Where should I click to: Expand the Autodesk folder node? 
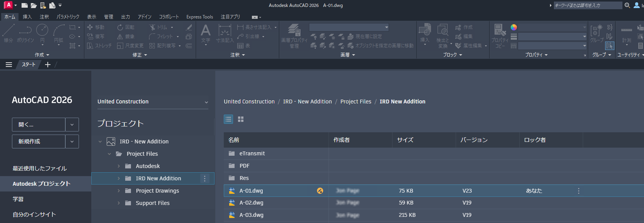point(119,166)
